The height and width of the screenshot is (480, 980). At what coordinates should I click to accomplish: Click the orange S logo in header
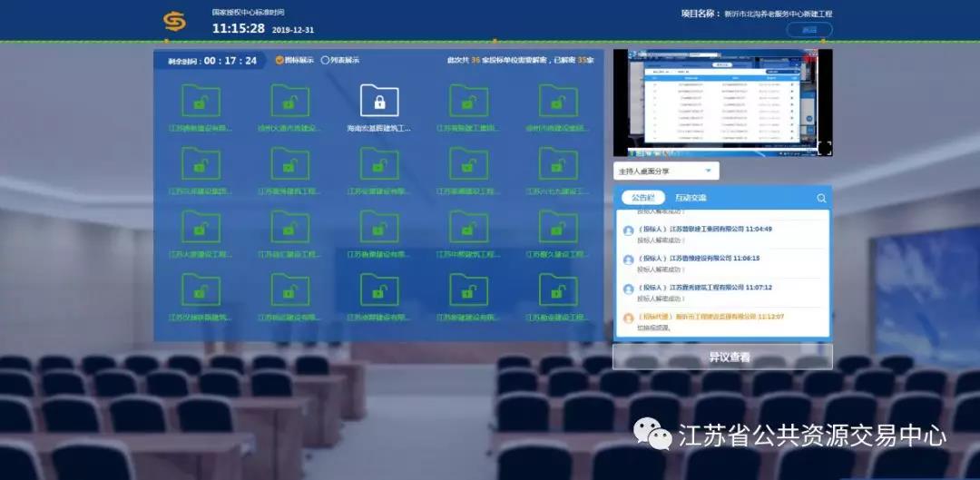click(174, 21)
